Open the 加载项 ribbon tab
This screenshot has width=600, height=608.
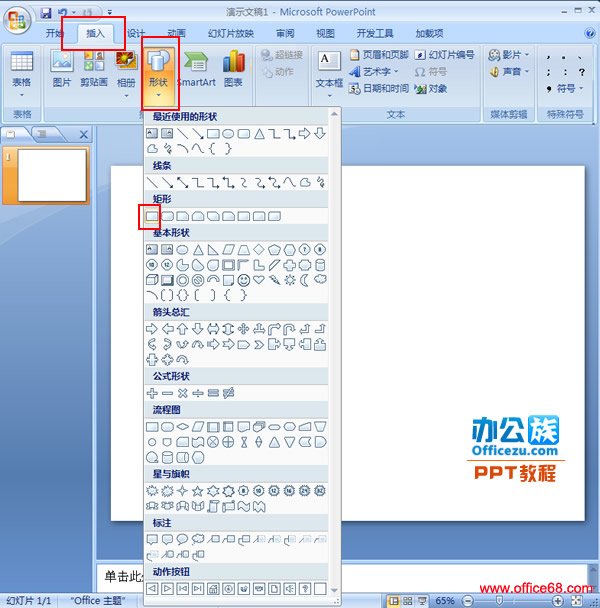click(x=429, y=33)
